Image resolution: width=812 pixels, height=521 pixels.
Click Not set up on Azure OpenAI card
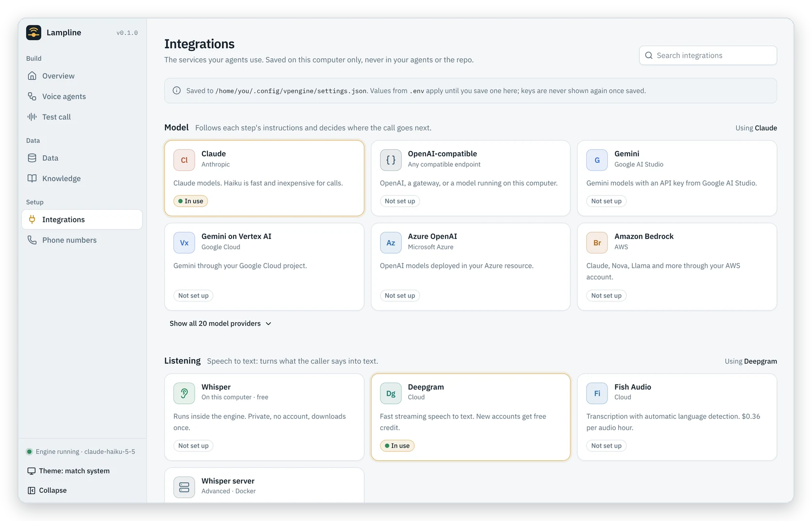click(400, 295)
